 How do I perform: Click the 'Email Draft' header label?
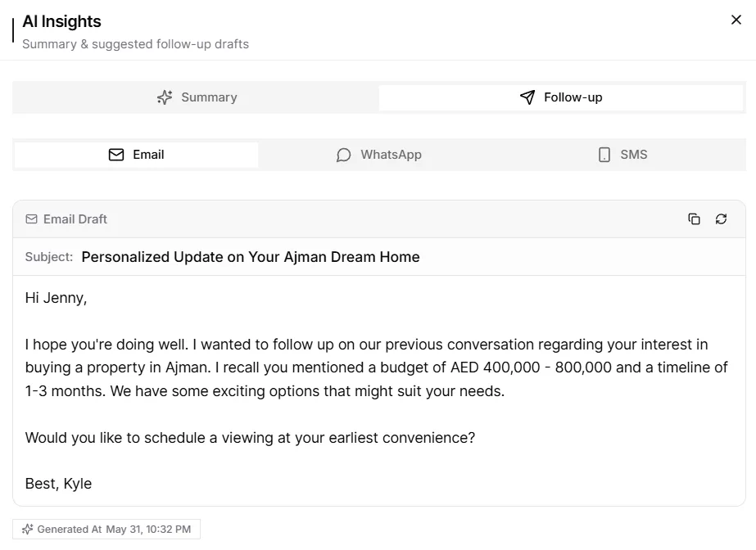[x=75, y=219]
